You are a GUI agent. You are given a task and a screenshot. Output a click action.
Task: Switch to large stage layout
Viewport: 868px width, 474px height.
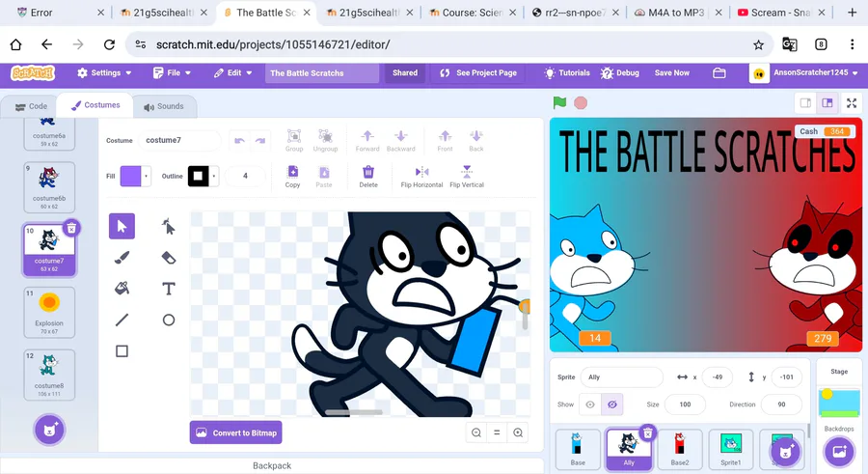[x=827, y=103]
